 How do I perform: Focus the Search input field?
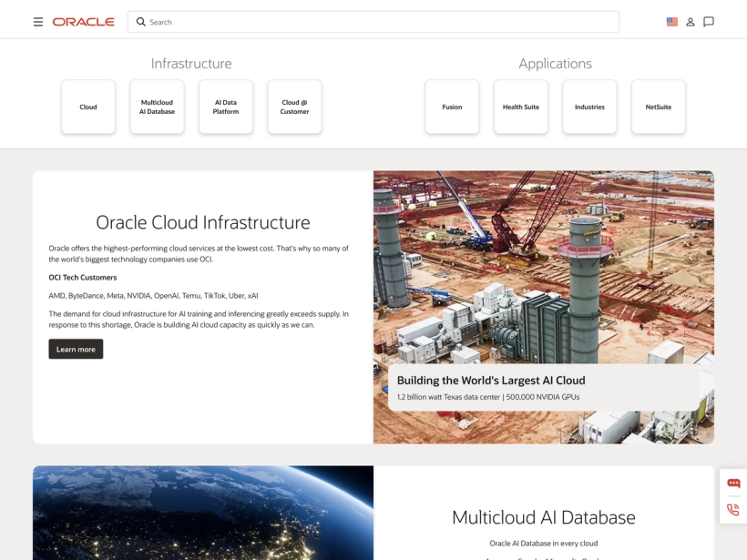point(373,22)
